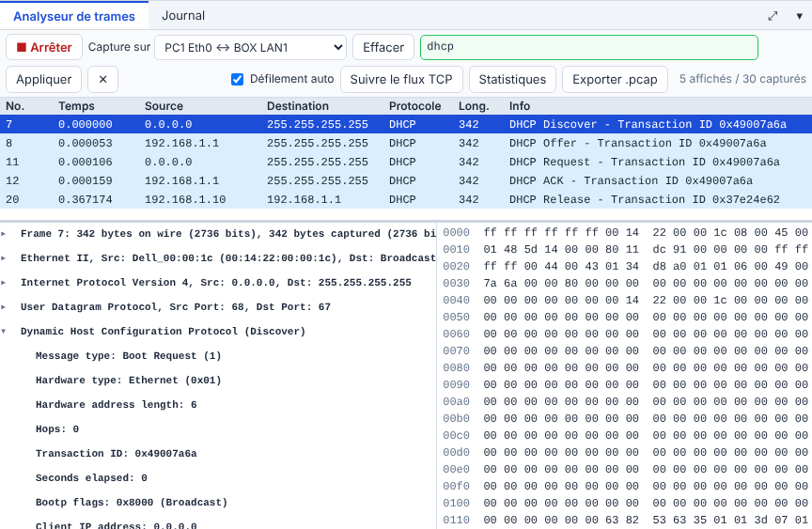Open the Statistiques button

point(512,79)
